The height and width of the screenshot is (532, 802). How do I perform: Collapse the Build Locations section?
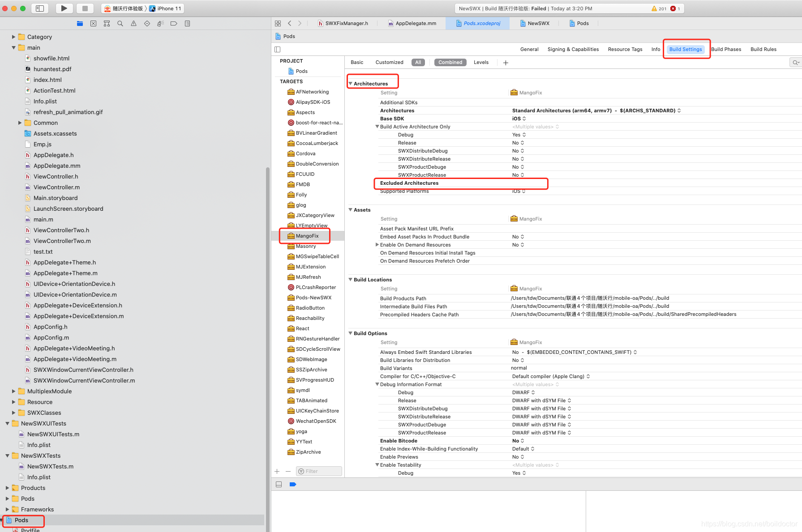tap(351, 279)
